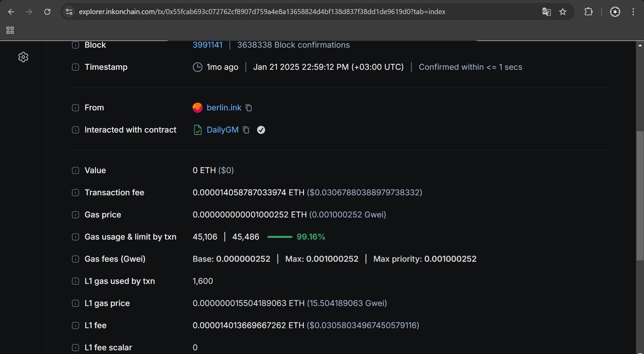
Task: Bookmark this page with star icon
Action: coord(563,12)
